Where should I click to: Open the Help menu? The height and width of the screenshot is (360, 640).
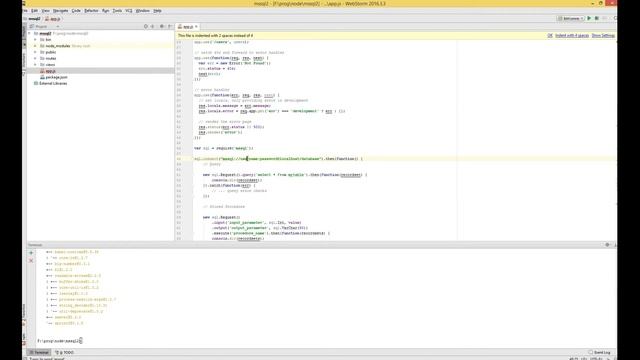pyautogui.click(x=158, y=11)
